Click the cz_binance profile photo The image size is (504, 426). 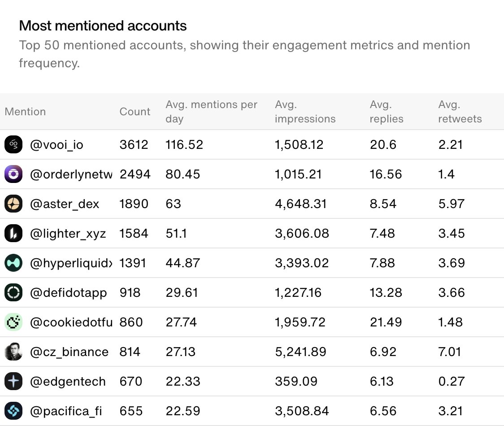pos(13,352)
